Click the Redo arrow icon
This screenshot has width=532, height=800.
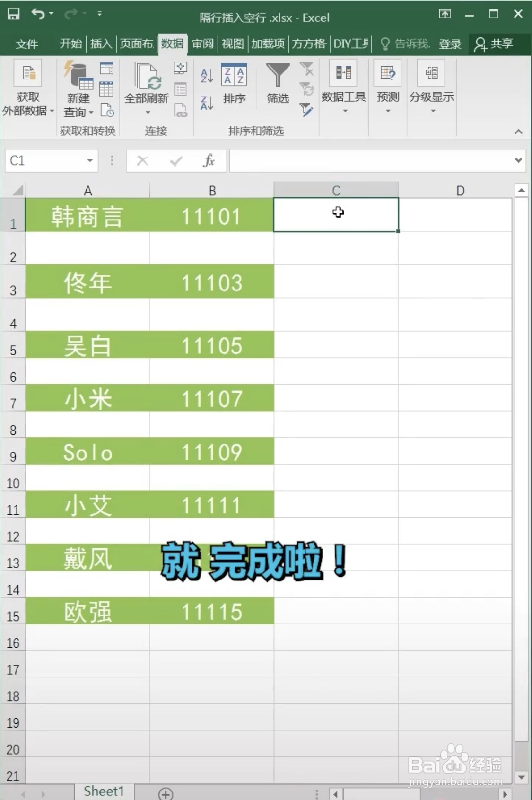71,14
